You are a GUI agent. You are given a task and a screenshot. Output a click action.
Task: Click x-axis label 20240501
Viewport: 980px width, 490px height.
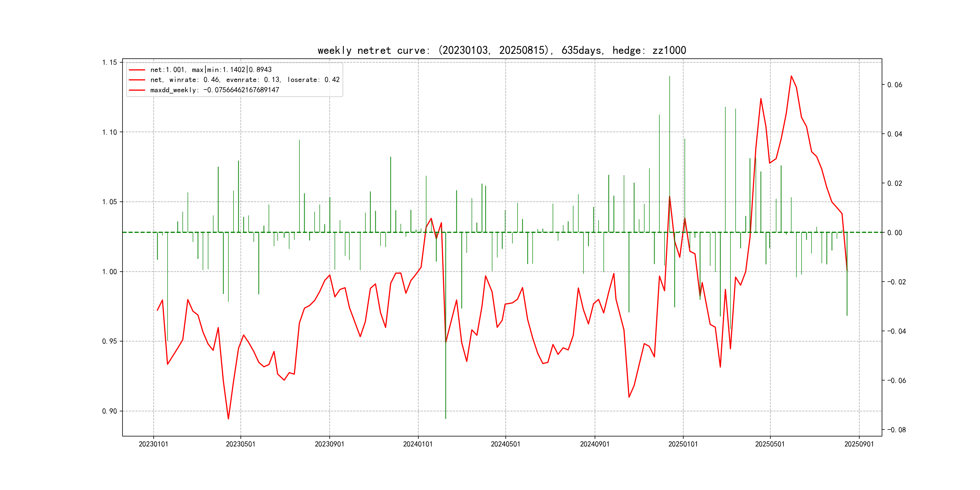(x=505, y=444)
